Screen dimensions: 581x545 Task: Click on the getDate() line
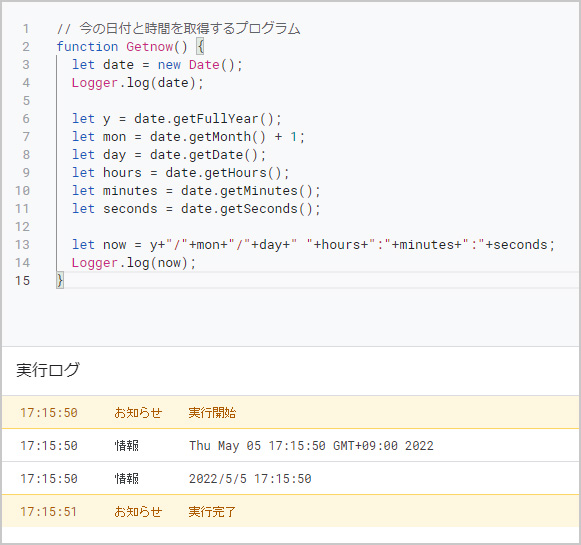coord(169,154)
